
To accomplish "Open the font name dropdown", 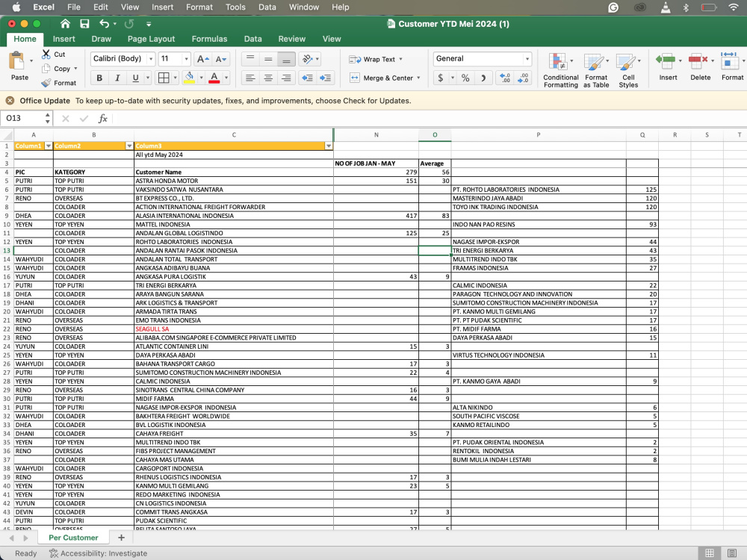I will [151, 58].
